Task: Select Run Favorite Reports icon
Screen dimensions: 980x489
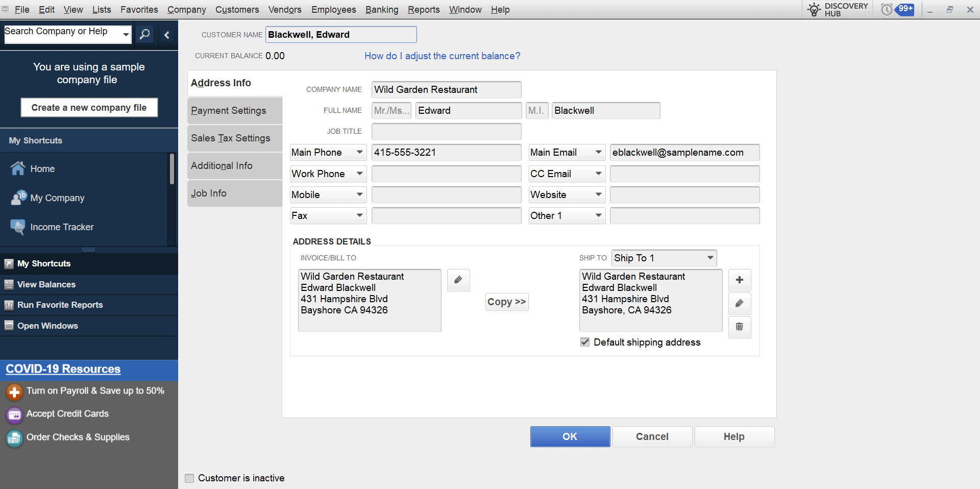Action: coord(9,305)
